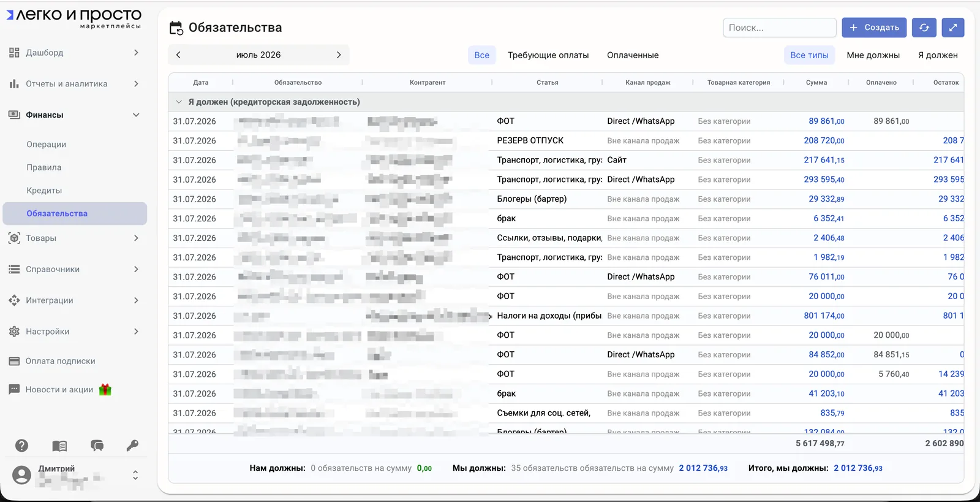Click the Товары box icon

[14, 238]
